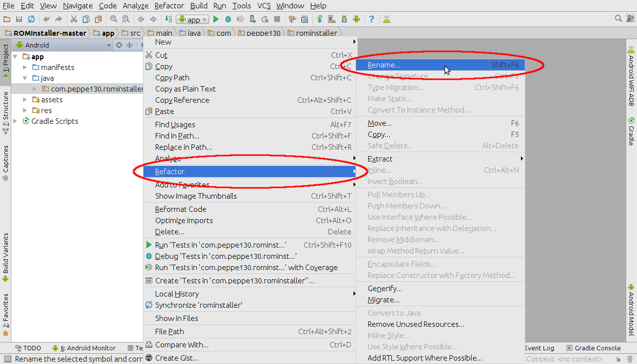Image resolution: width=637 pixels, height=364 pixels.
Task: Select Find Usages in context menu
Action: 249,125
